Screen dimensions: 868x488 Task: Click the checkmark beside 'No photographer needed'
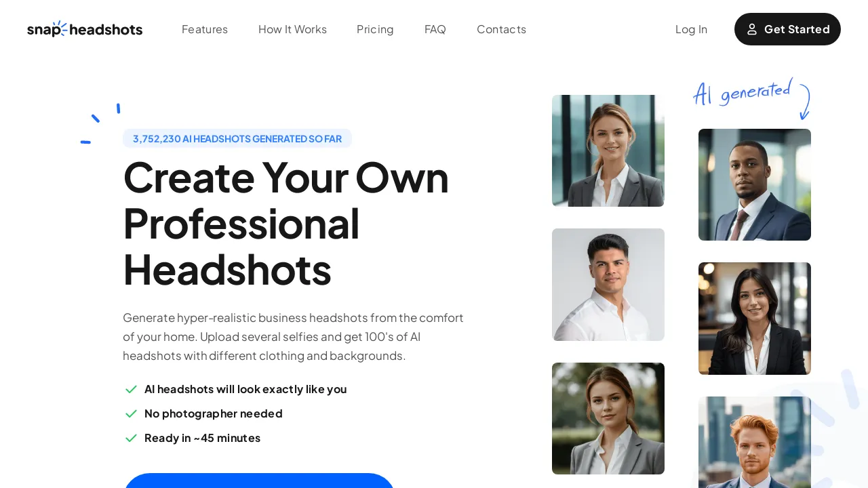[x=131, y=413]
